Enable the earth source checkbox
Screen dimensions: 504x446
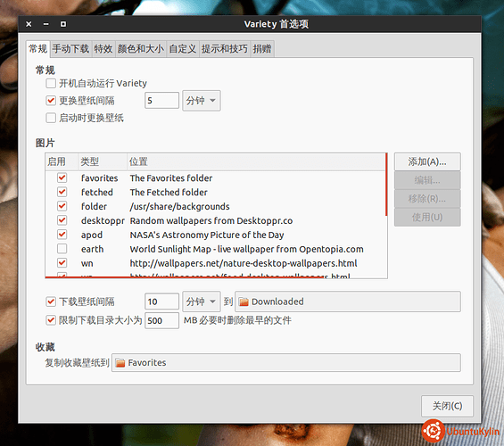[x=62, y=249]
